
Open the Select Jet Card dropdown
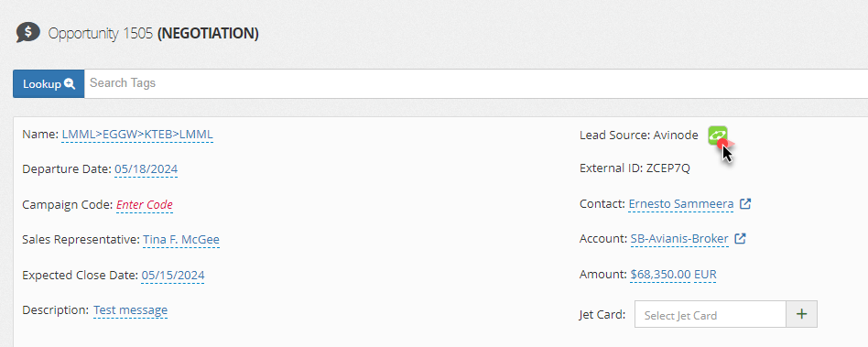coord(711,314)
